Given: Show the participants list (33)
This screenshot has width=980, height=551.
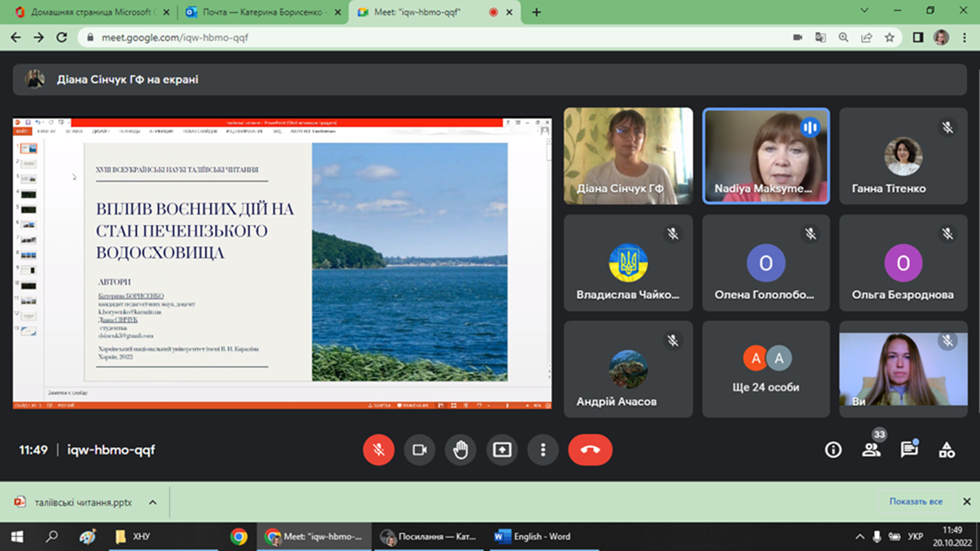Looking at the screenshot, I should (x=871, y=450).
